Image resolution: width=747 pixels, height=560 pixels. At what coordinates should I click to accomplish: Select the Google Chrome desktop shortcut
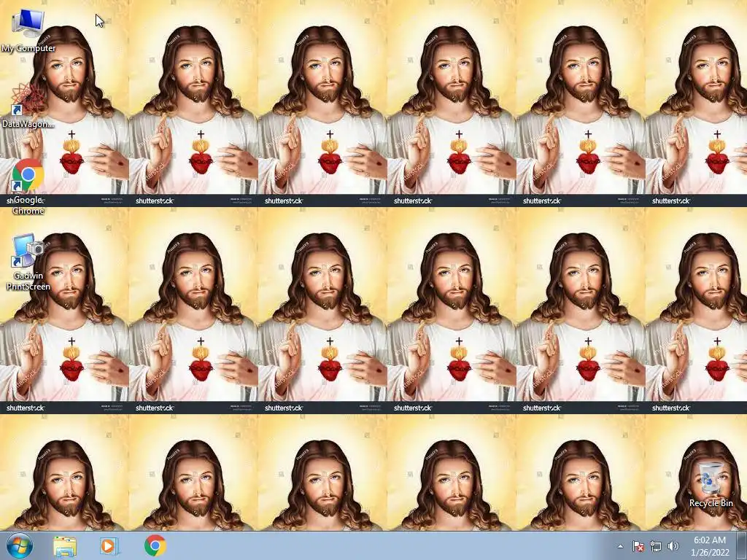click(x=28, y=187)
